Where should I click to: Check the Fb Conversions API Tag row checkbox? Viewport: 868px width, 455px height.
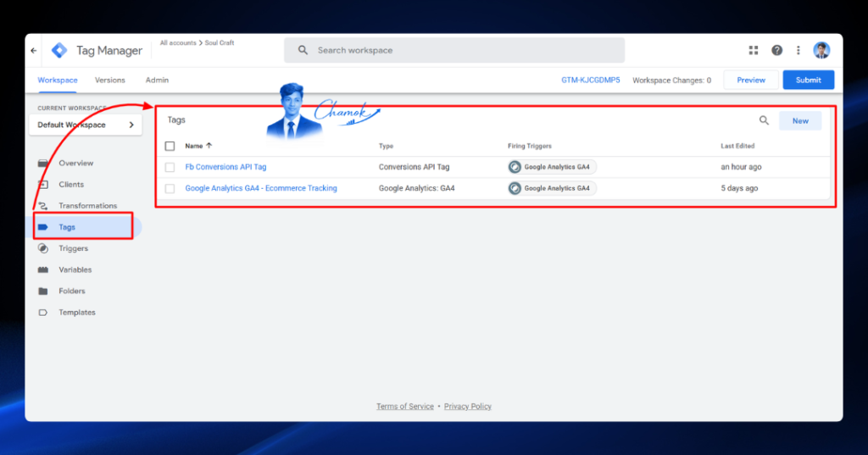(170, 167)
